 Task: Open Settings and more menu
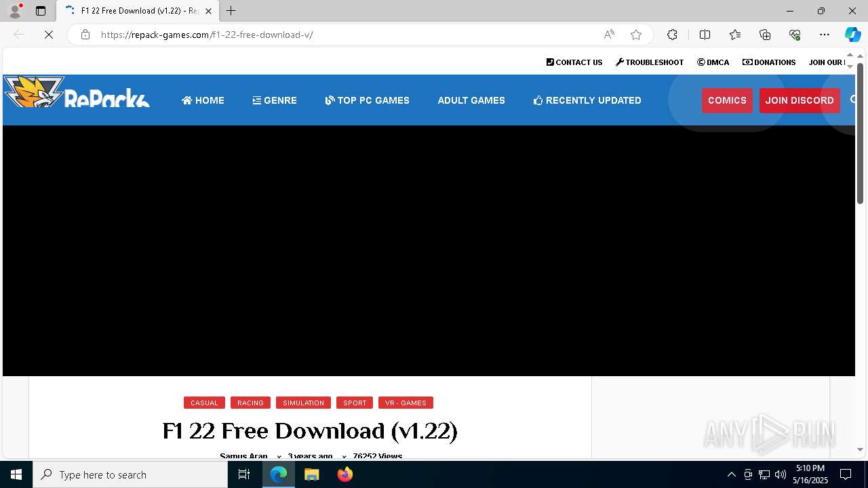pyautogui.click(x=825, y=35)
